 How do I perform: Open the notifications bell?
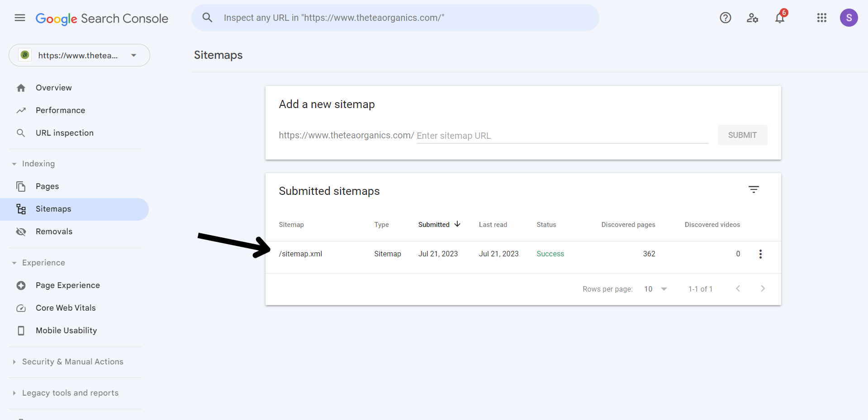pos(779,18)
